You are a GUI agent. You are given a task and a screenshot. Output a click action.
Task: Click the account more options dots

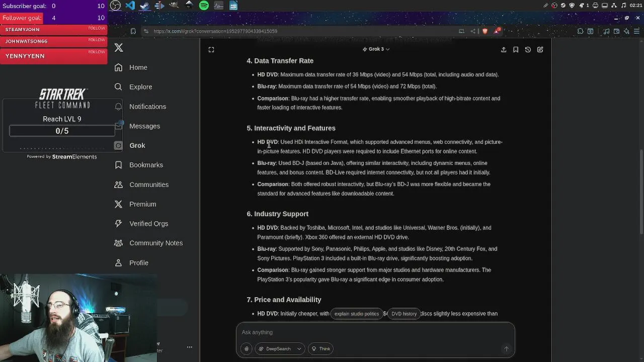point(190,347)
